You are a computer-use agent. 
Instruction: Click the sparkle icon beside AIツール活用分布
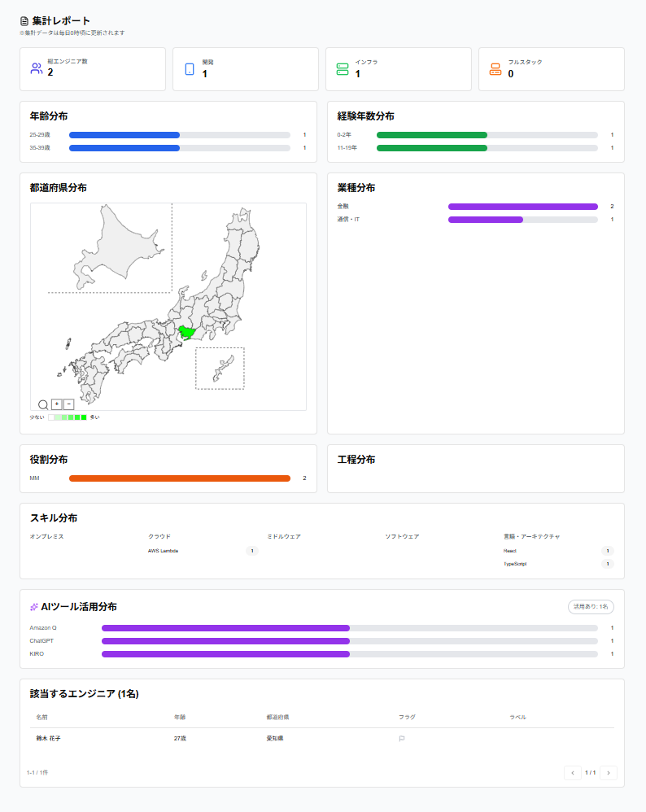pos(34,607)
